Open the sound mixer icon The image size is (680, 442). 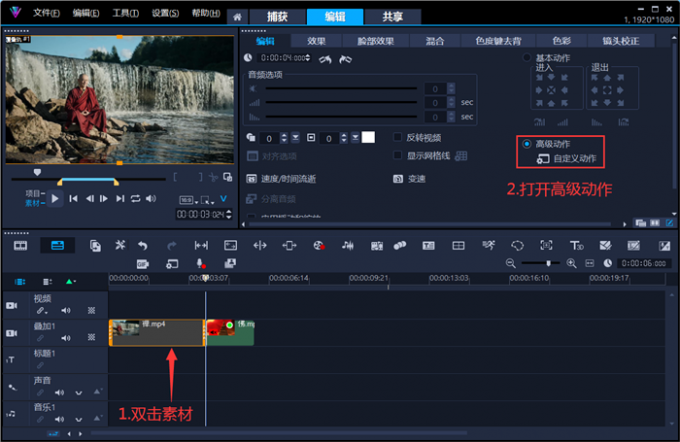(x=347, y=246)
